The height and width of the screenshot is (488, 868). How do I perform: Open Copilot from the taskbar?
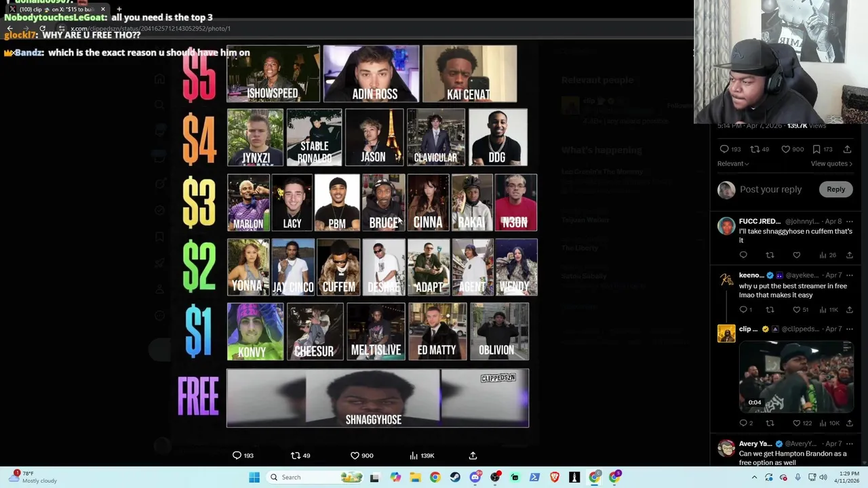tap(395, 477)
